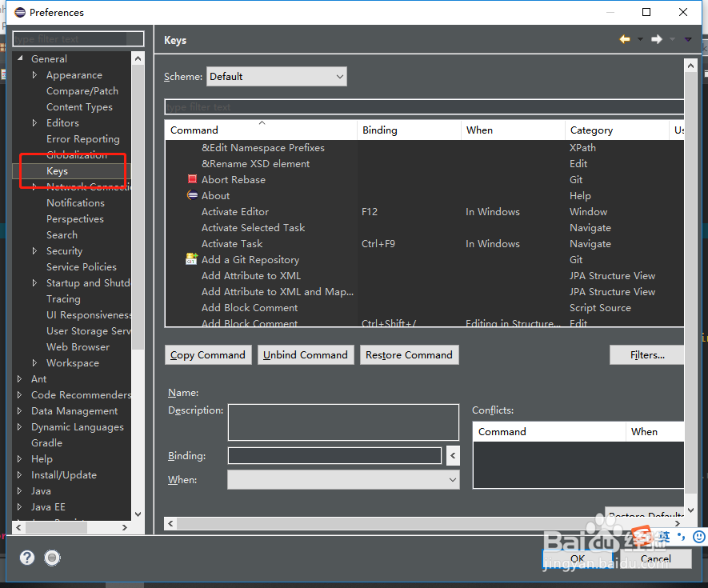
Task: Select the Add Attribute to XML row
Action: (425, 275)
